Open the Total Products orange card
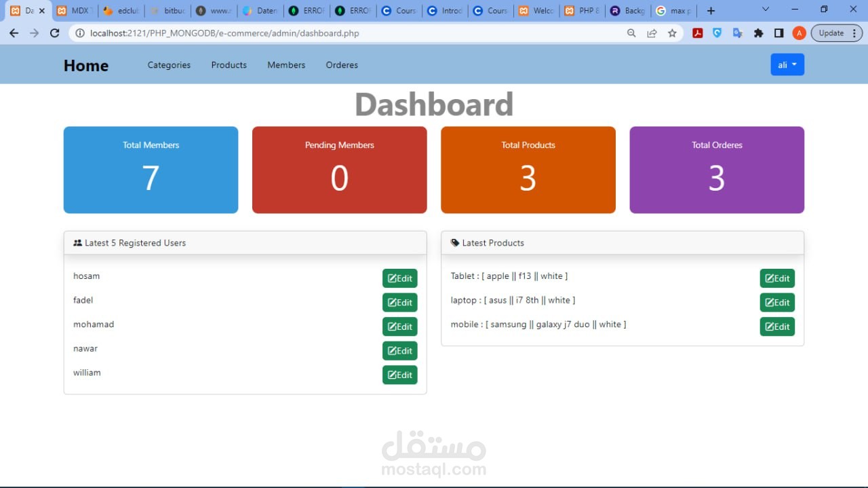 click(528, 170)
